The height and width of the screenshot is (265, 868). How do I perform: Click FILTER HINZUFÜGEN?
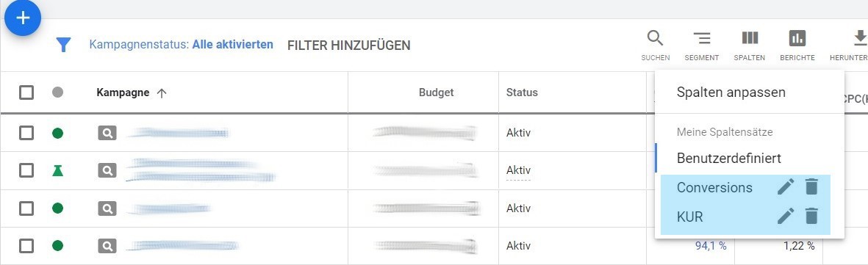349,46
